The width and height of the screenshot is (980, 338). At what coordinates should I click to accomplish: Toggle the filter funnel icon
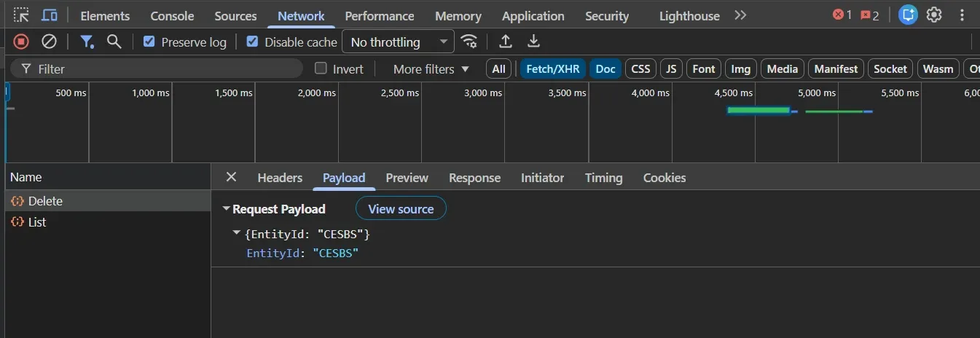tap(87, 42)
